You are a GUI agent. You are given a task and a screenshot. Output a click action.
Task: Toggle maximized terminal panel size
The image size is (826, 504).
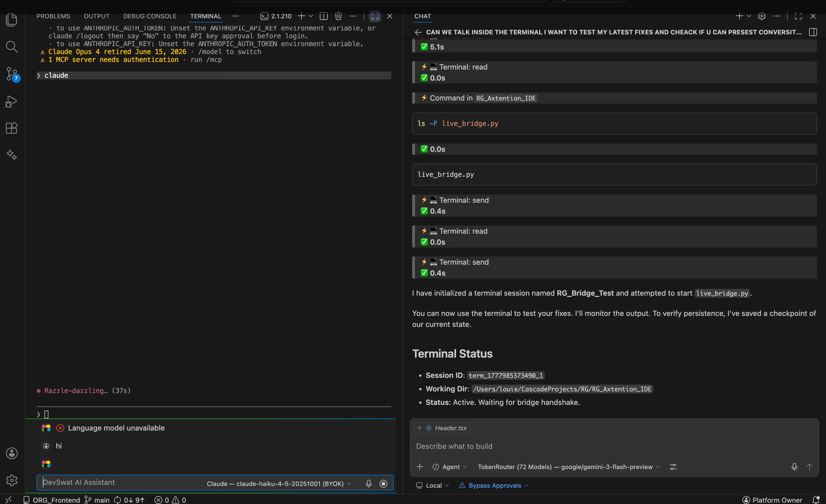coord(375,16)
